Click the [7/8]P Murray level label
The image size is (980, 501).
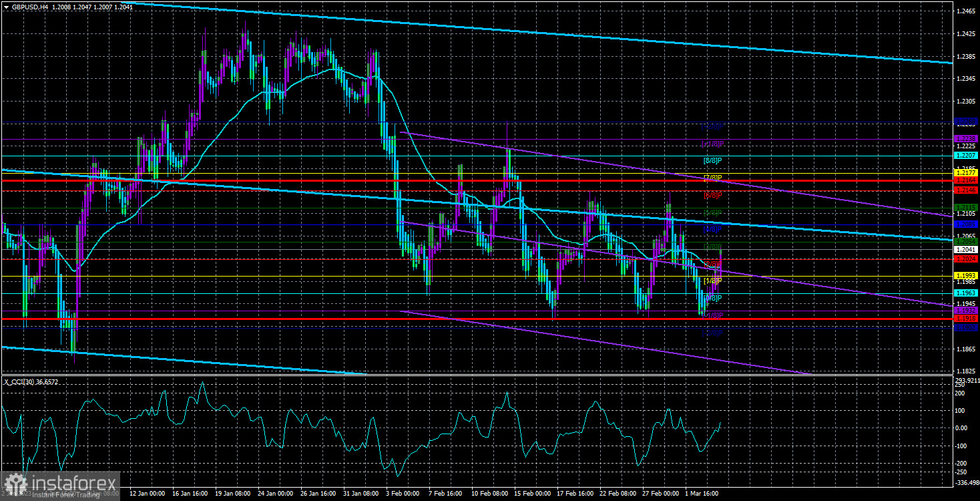pyautogui.click(x=713, y=178)
